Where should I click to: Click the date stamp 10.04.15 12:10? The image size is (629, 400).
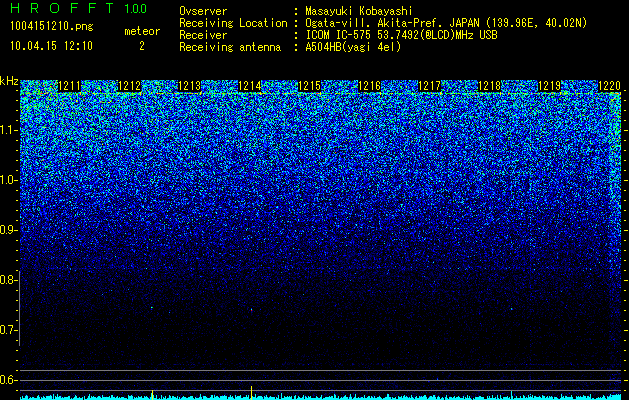[x=51, y=46]
